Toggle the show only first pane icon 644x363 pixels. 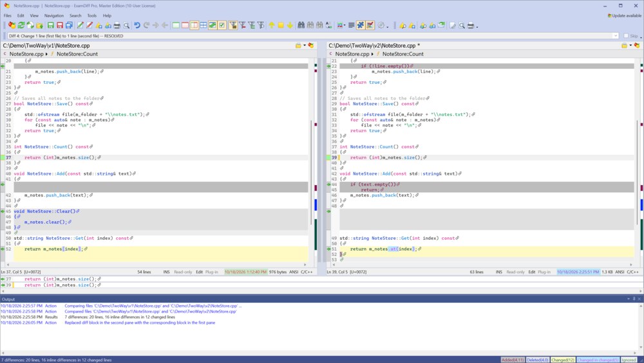(x=176, y=26)
